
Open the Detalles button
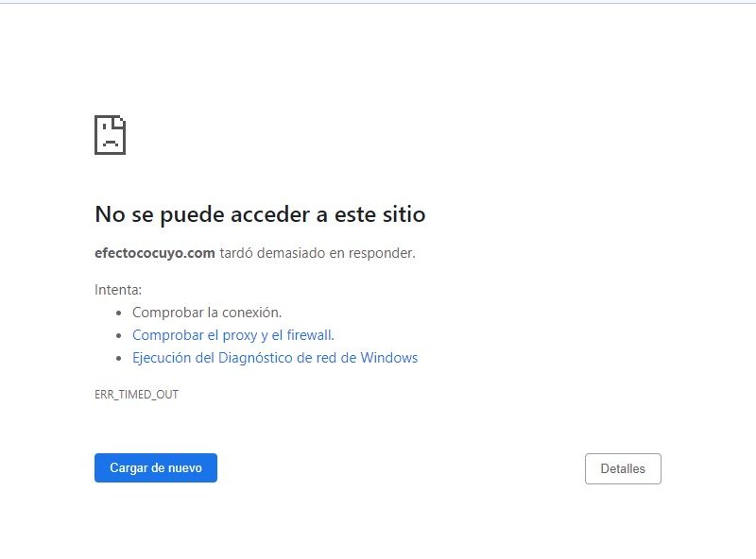click(623, 468)
